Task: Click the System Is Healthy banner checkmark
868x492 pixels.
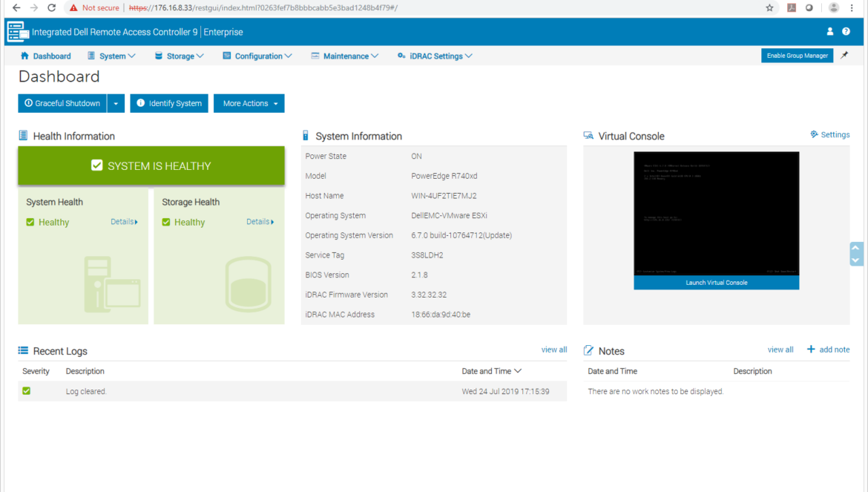Action: (97, 165)
